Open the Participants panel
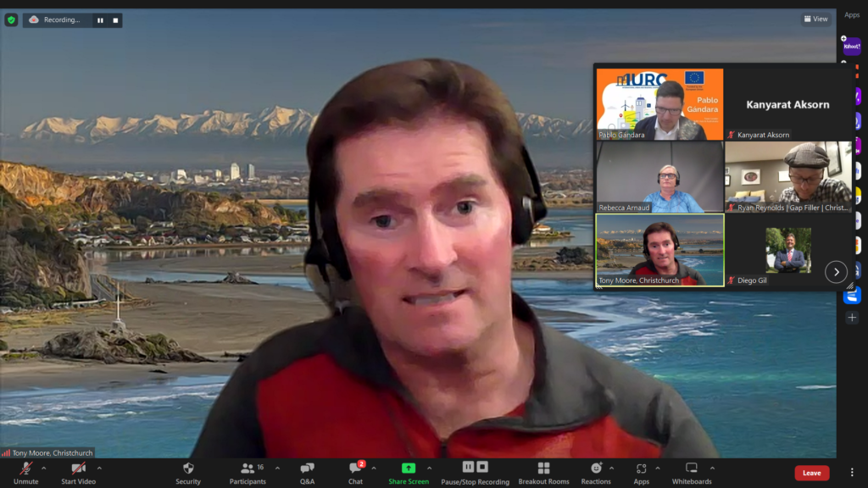This screenshot has height=488, width=868. [x=248, y=472]
